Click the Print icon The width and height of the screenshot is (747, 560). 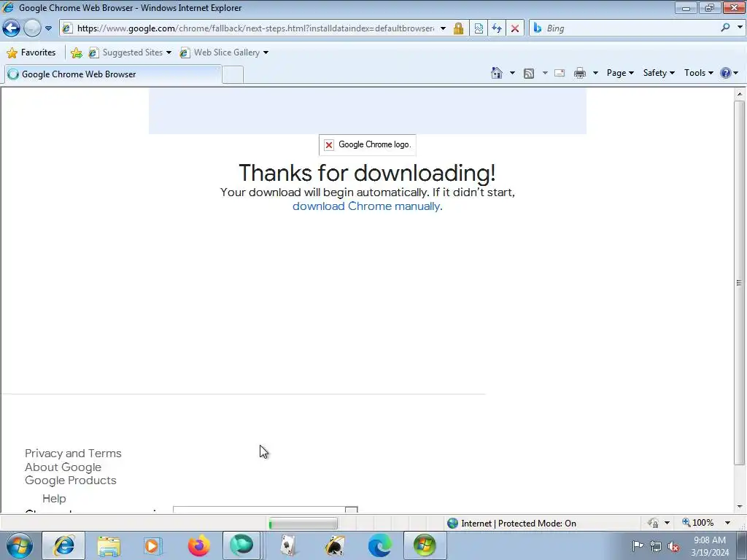(580, 73)
